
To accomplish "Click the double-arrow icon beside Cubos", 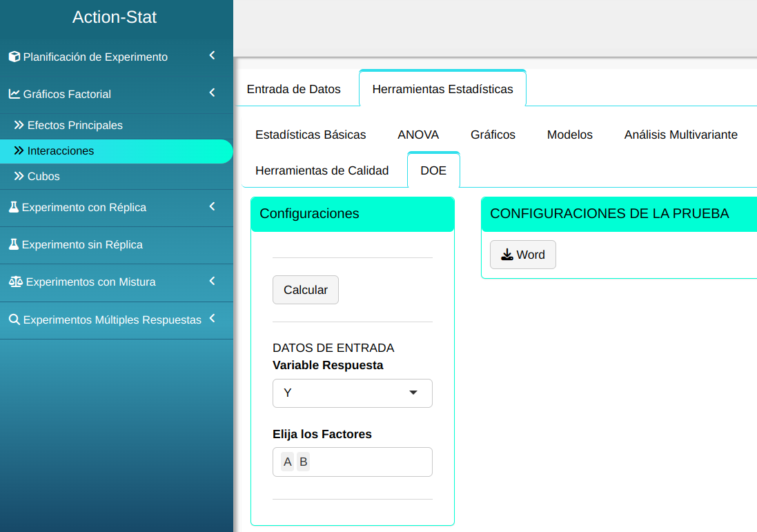I will 19,176.
